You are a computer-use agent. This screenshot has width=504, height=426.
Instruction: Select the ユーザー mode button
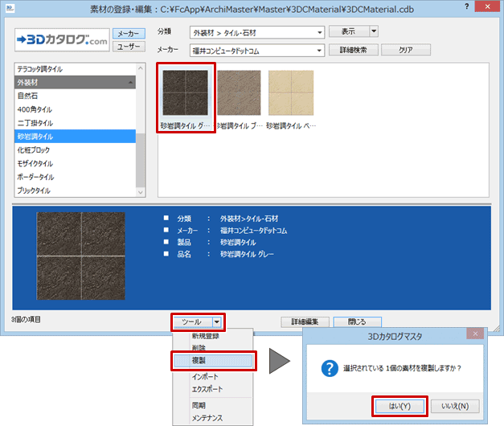(125, 47)
